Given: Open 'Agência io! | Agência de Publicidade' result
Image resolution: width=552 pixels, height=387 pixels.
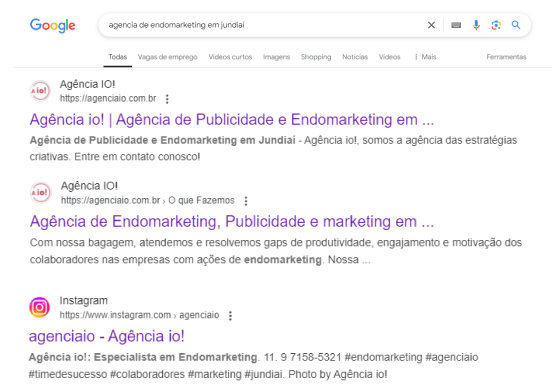Looking at the screenshot, I should (232, 120).
